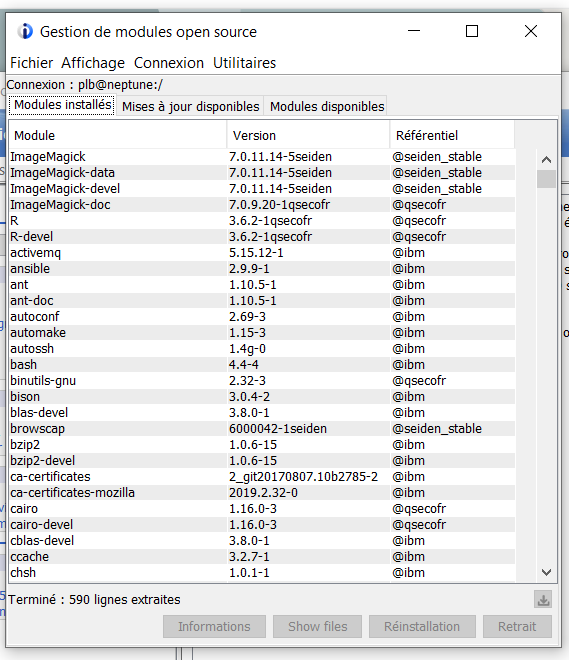Select the bison module row
The width and height of the screenshot is (569, 660).
click(x=262, y=397)
